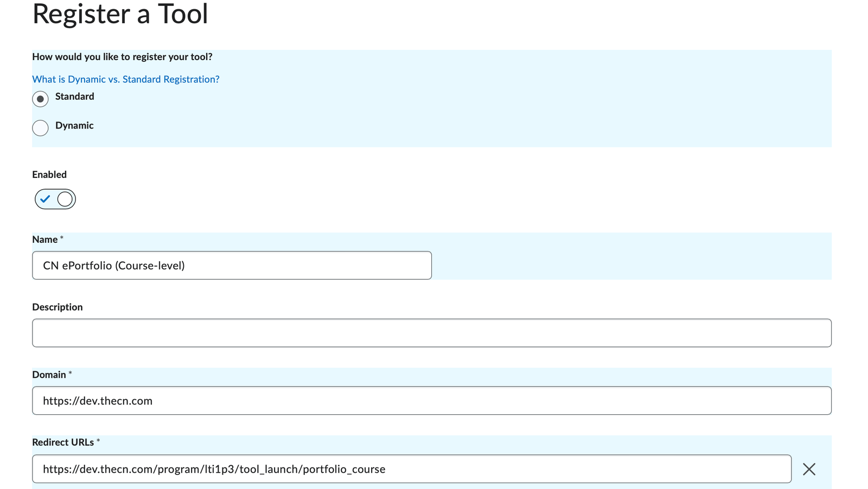The height and width of the screenshot is (489, 868).
Task: Click the Name input field
Action: coord(232,265)
